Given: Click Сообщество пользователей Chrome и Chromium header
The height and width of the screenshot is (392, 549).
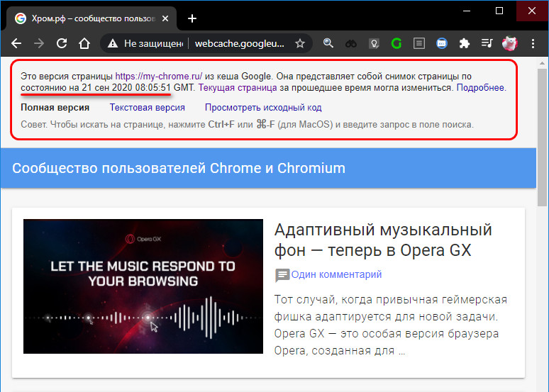Looking at the screenshot, I should pos(179,168).
